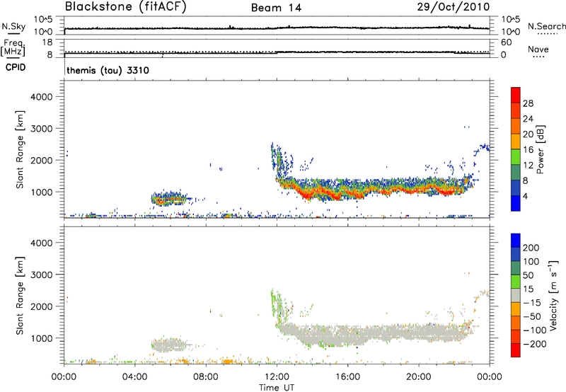Select the 16:00 time tick label
Image resolution: width=566 pixels, height=392 pixels.
[347, 377]
